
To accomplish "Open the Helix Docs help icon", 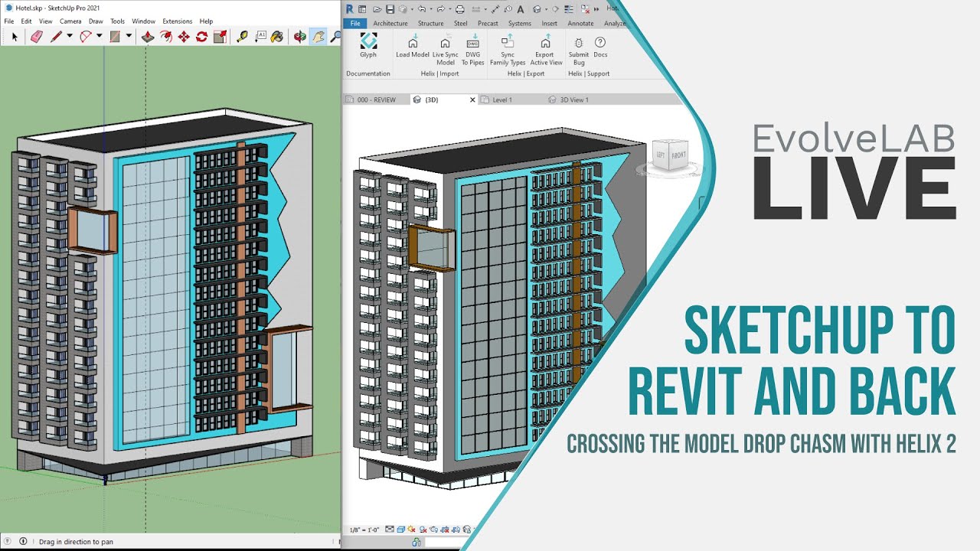I will [600, 46].
